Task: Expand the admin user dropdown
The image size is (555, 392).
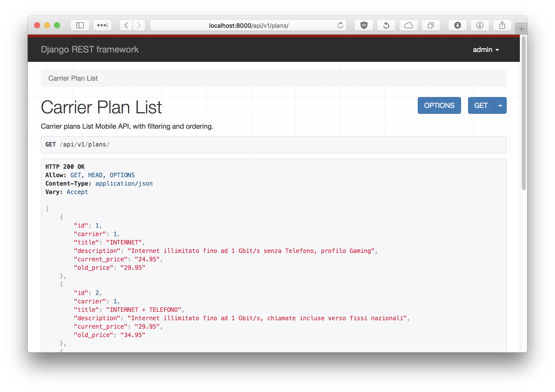Action: click(x=486, y=50)
